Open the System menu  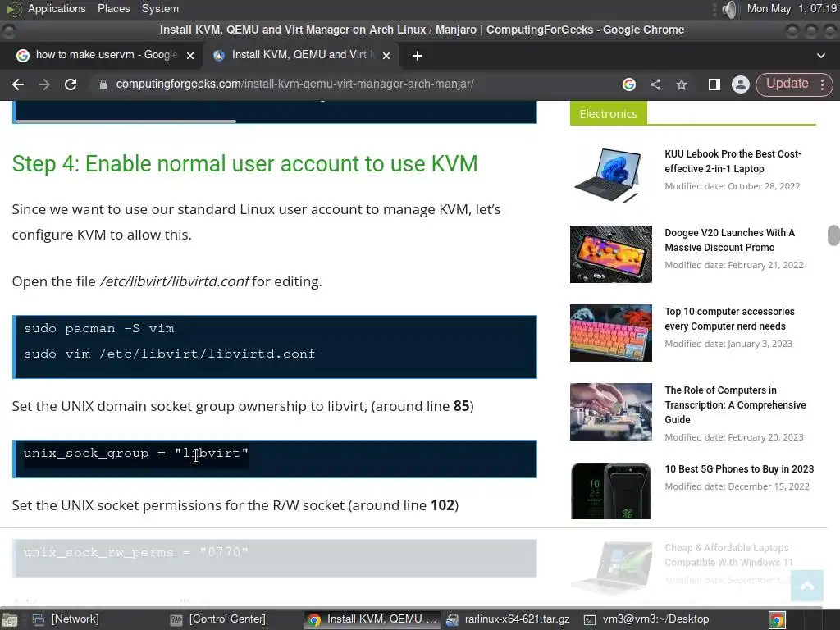click(160, 8)
